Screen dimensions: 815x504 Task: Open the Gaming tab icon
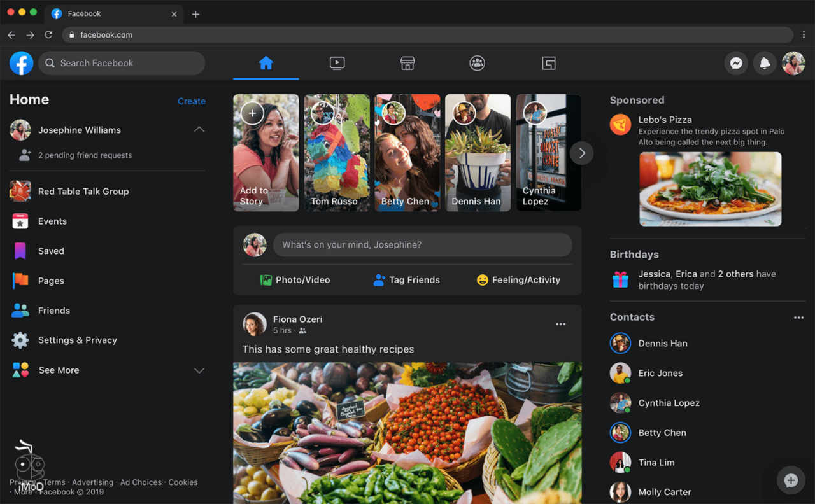pyautogui.click(x=549, y=63)
